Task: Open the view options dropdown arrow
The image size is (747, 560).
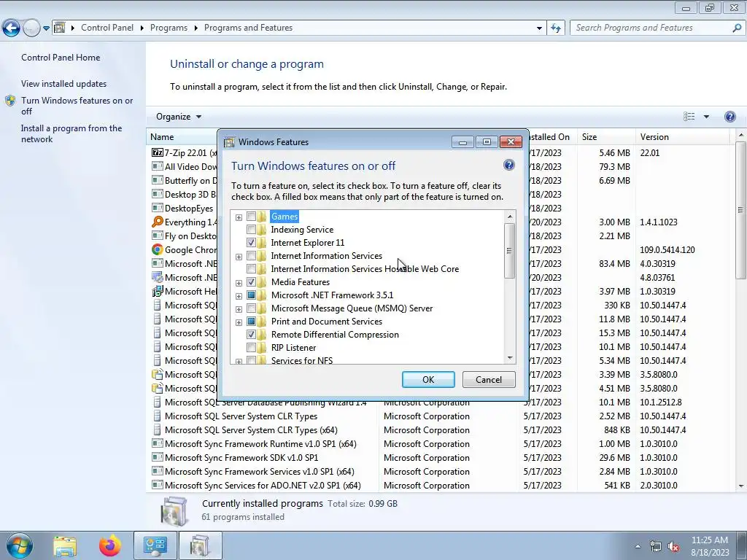Action: click(706, 117)
